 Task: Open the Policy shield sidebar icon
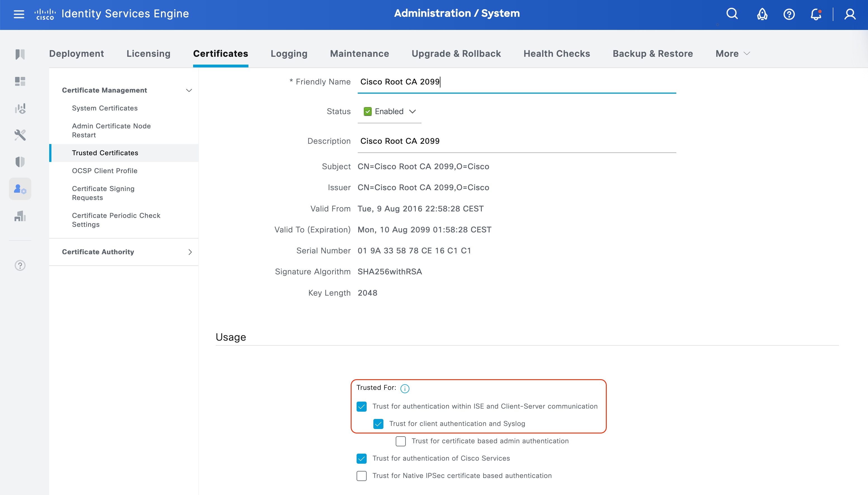20,162
